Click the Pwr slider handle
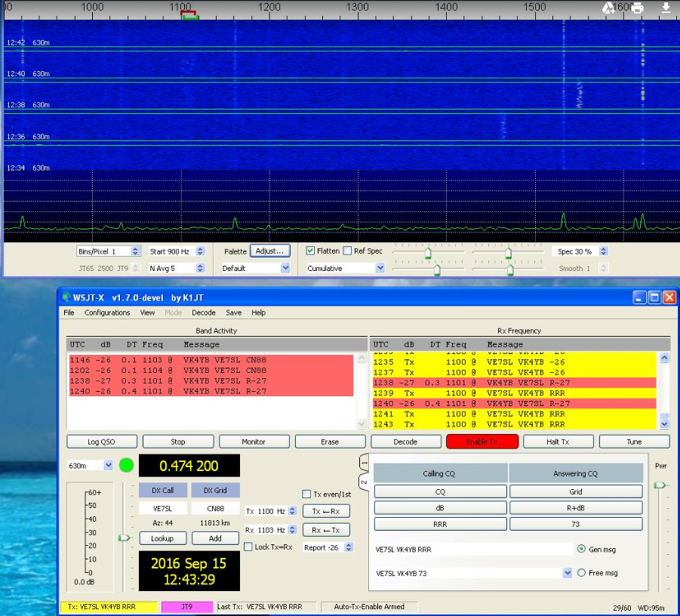The height and width of the screenshot is (616, 680). [x=660, y=485]
